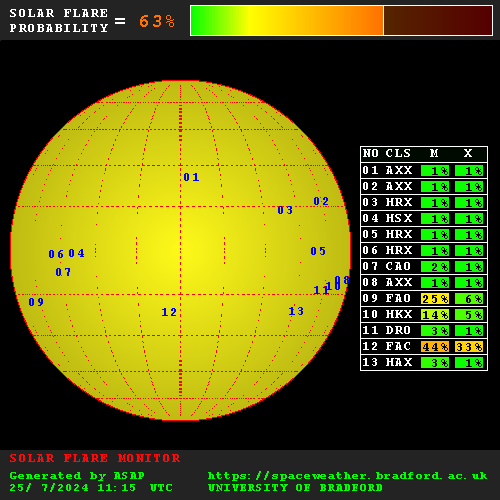The image size is (500, 500).
Task: Click the 44% M-class cell for region 12
Action: point(435,347)
